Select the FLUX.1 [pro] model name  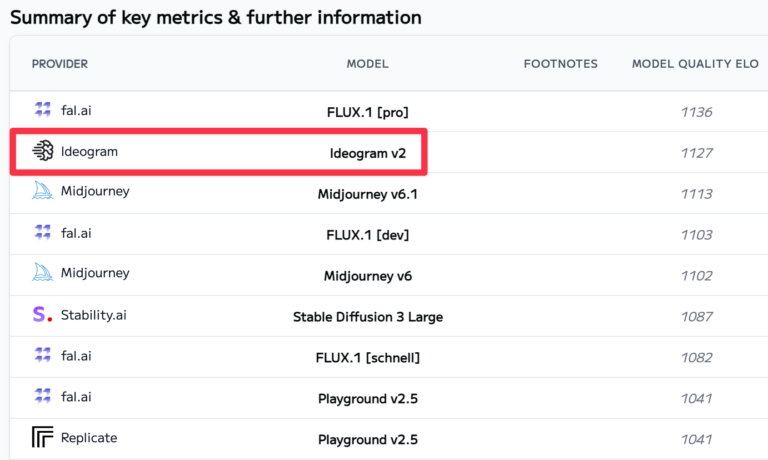[367, 112]
